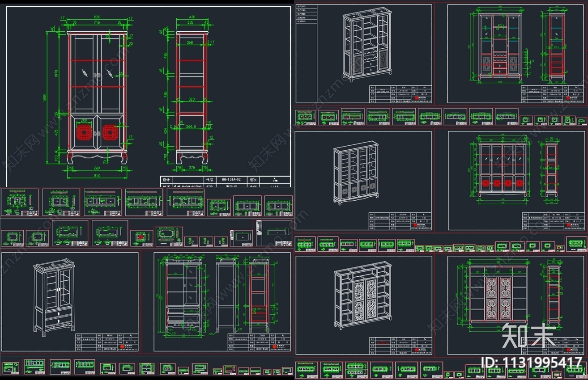The width and height of the screenshot is (588, 380).
Task: Click the 364.5 dimension in side view
Action: click(191, 127)
